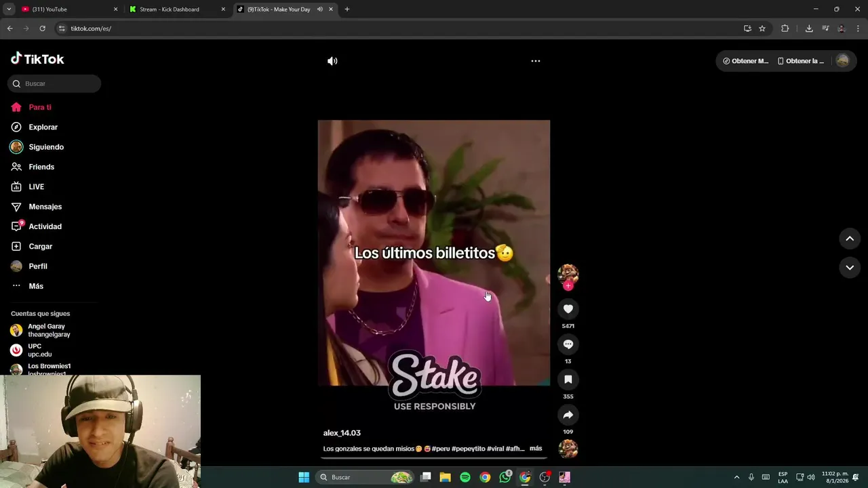Screen dimensions: 868x488
Task: Click the video progress bar
Action: click(434, 458)
